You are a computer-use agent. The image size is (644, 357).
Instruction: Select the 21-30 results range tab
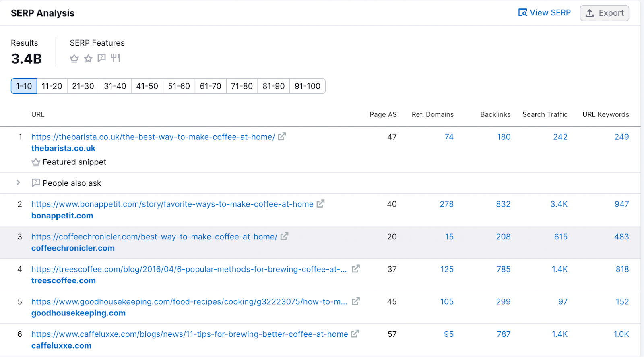[x=83, y=86]
